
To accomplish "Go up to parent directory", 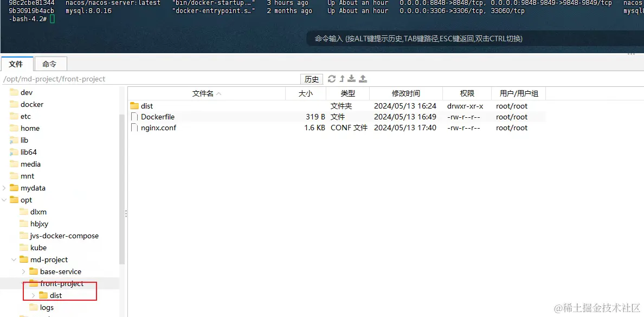I will click(342, 79).
